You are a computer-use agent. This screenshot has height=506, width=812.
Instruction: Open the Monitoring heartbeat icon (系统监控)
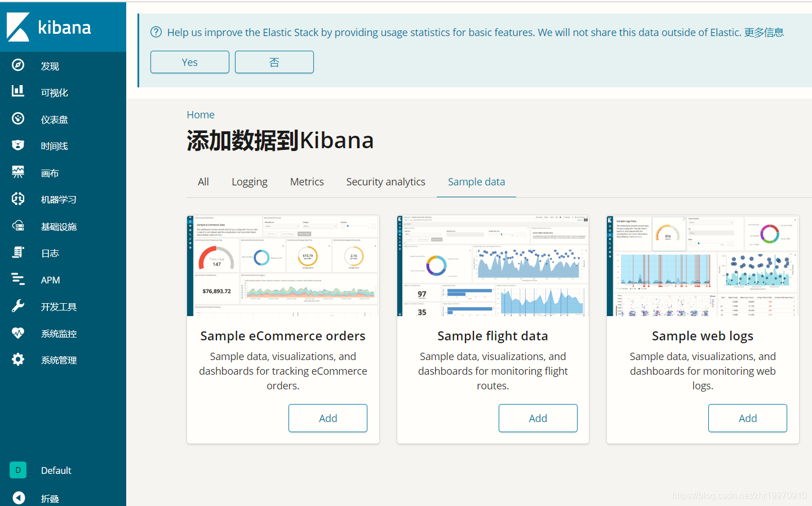click(18, 333)
